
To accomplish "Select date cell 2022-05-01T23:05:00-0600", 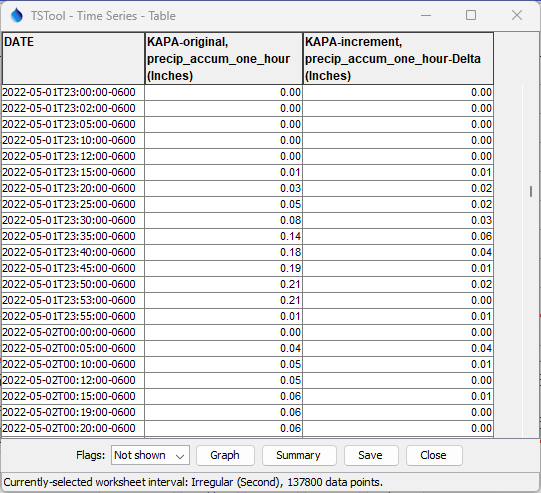I will tap(73, 124).
